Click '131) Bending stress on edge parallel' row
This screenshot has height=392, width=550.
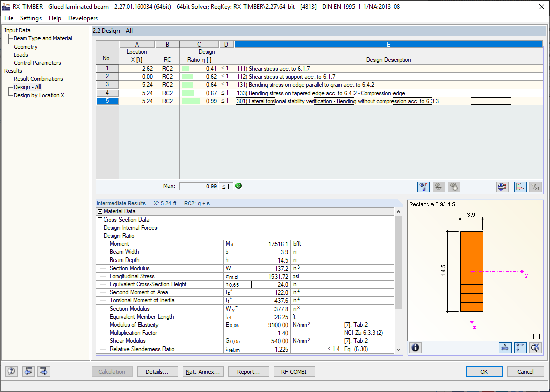pos(388,85)
